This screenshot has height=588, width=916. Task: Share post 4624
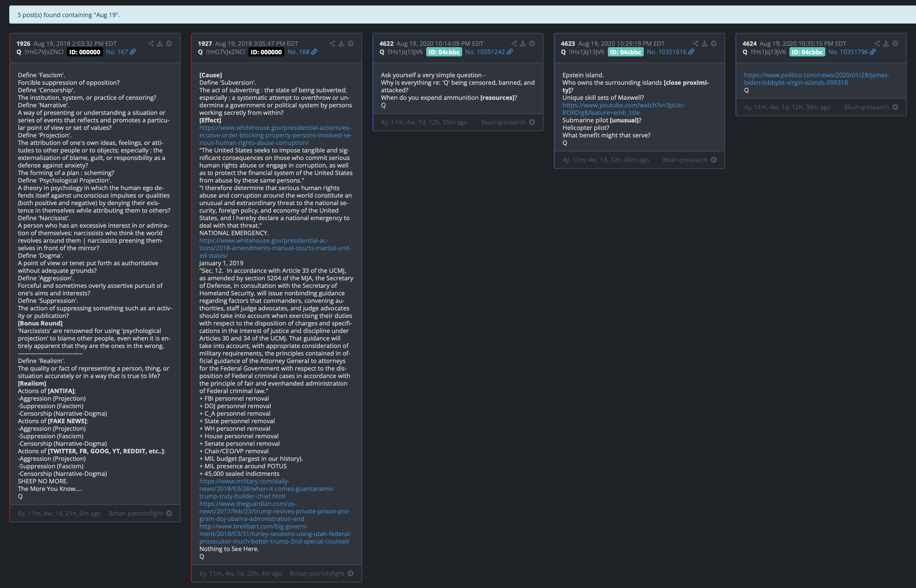[x=877, y=43]
